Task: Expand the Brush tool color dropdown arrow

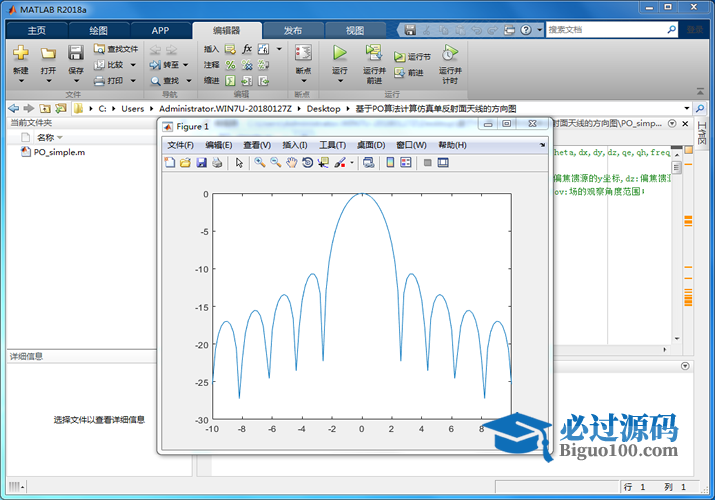Action: 350,162
